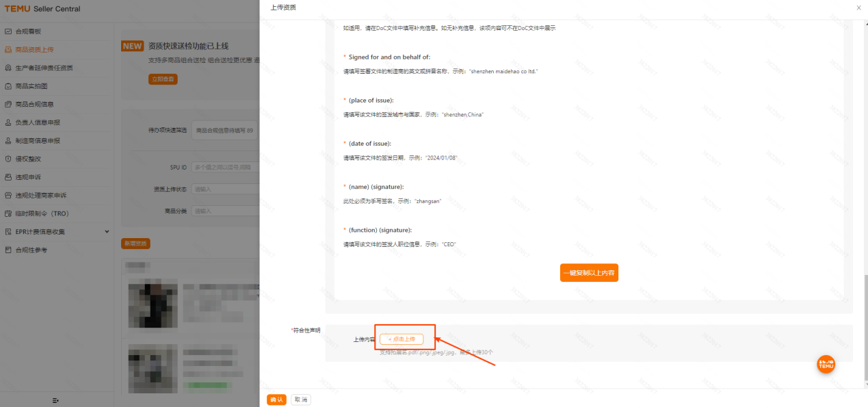Open 商品资质上传 in the sidebar
This screenshot has width=868, height=407.
click(44, 49)
